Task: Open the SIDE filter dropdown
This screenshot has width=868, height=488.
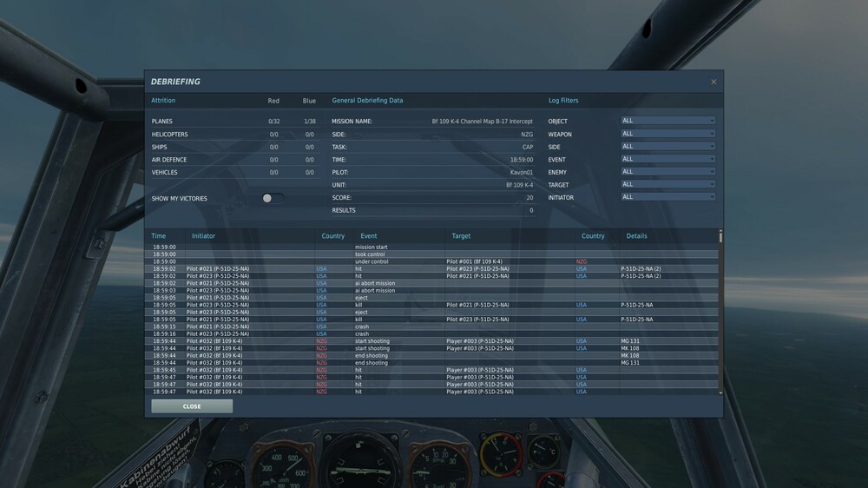Action: click(x=667, y=146)
